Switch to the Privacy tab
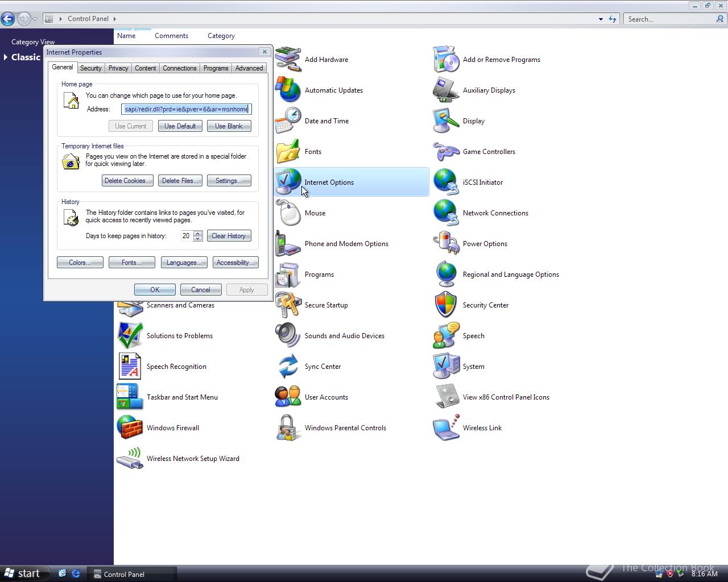 (x=118, y=68)
